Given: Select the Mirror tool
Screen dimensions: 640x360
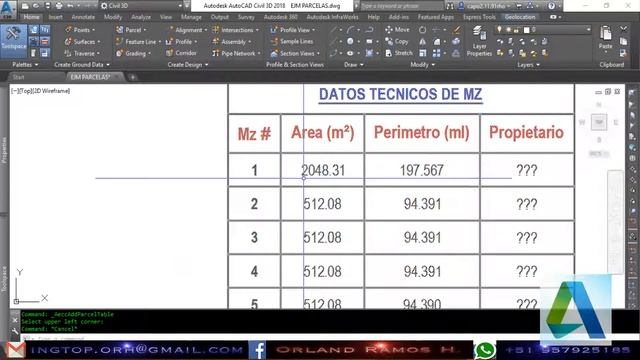Looking at the screenshot, I should pos(422,41).
